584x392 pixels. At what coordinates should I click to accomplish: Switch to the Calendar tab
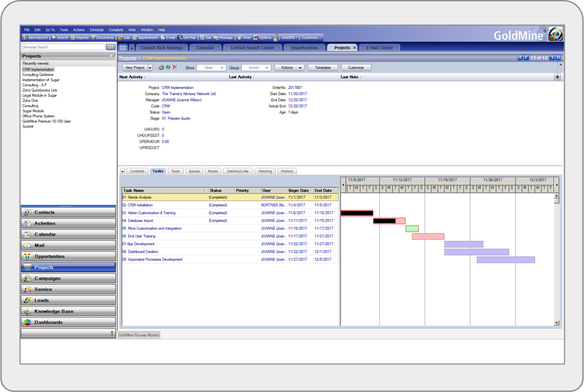tap(205, 48)
